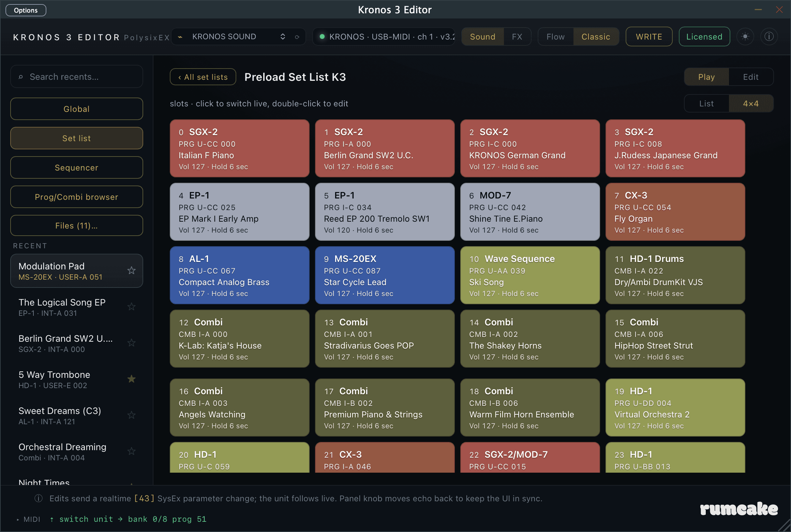Click in the Search recents field

tap(76, 77)
